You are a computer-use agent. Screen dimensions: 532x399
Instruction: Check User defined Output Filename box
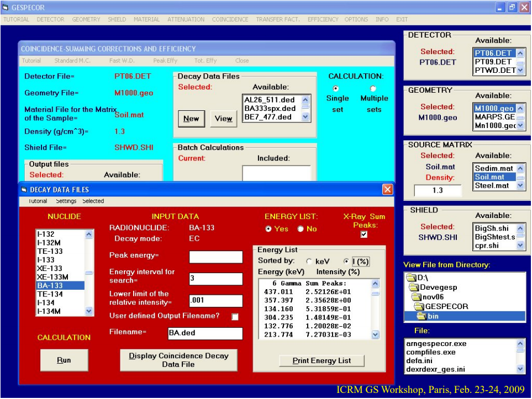point(235,317)
